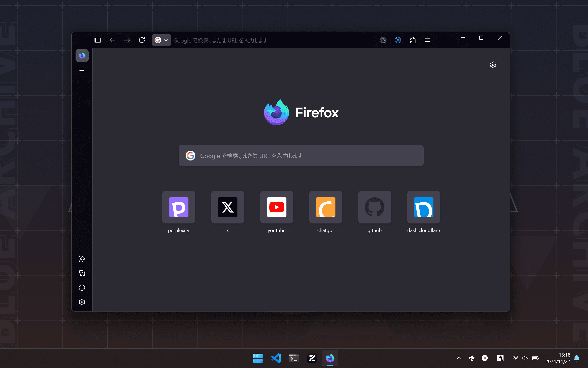Open synced tabs from sidebar
The width and height of the screenshot is (588, 368).
[x=82, y=273]
